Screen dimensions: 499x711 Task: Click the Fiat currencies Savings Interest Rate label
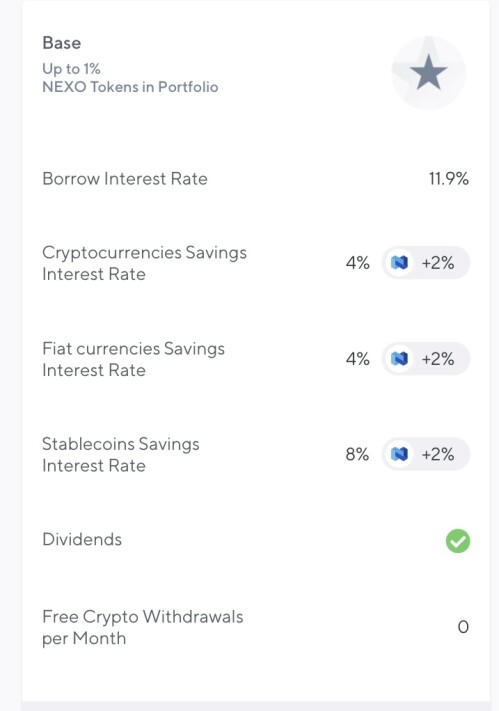133,359
